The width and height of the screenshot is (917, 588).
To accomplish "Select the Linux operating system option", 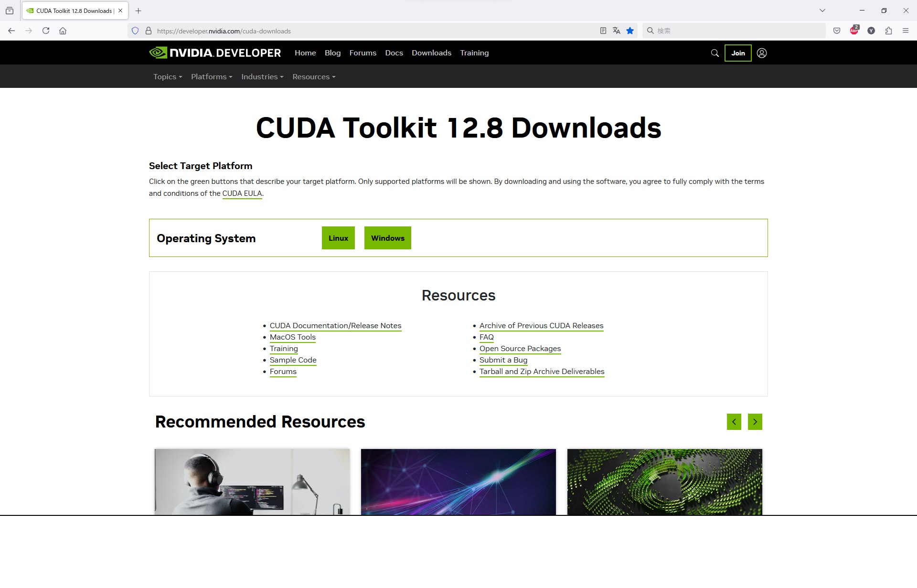I will pos(338,238).
